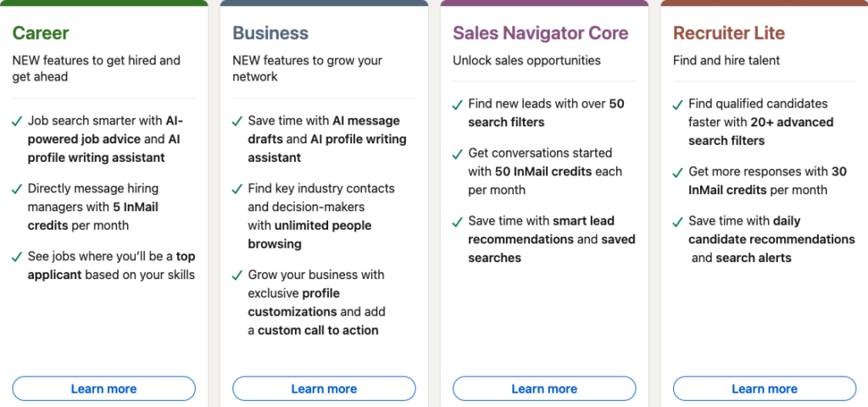Screen dimensions: 868x407
Task: Click checkmark next to AI message drafts
Action: point(237,121)
